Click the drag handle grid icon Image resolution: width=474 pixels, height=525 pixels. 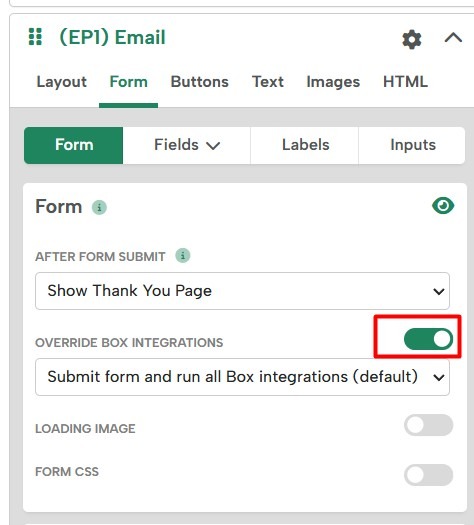click(x=35, y=37)
